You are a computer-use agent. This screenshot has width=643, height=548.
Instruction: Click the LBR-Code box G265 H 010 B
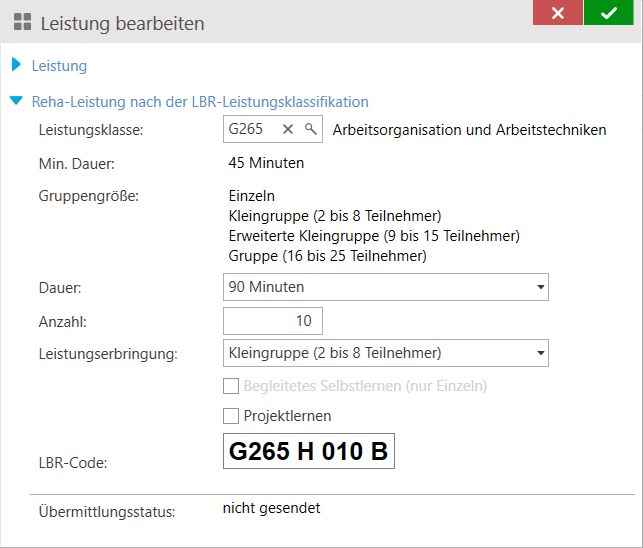click(309, 451)
